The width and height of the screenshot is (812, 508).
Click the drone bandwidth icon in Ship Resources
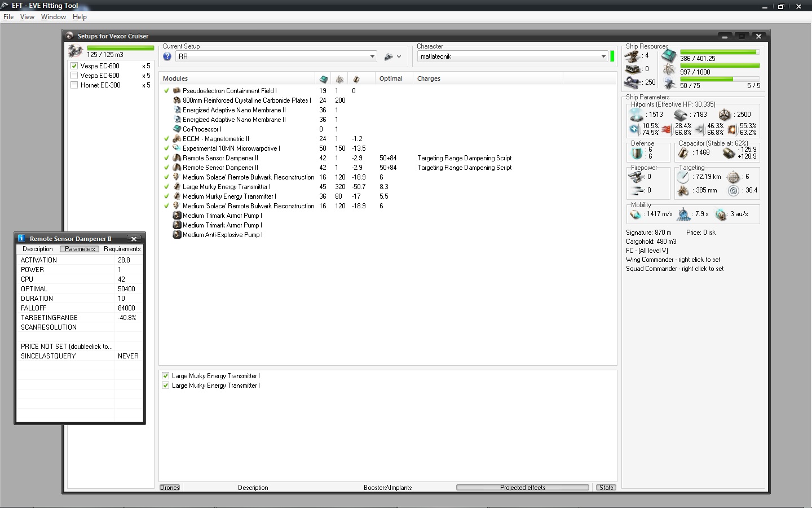[x=669, y=84]
